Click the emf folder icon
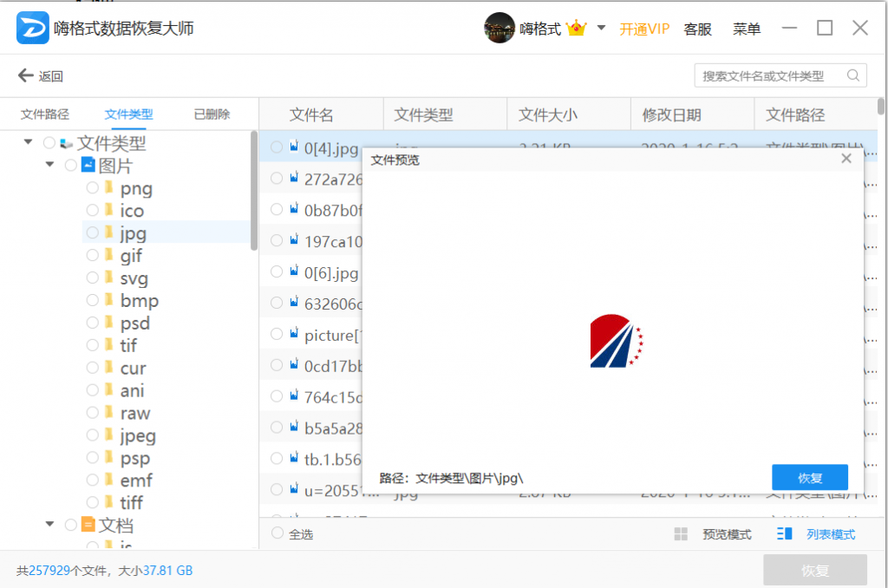The image size is (888, 588). 108,480
